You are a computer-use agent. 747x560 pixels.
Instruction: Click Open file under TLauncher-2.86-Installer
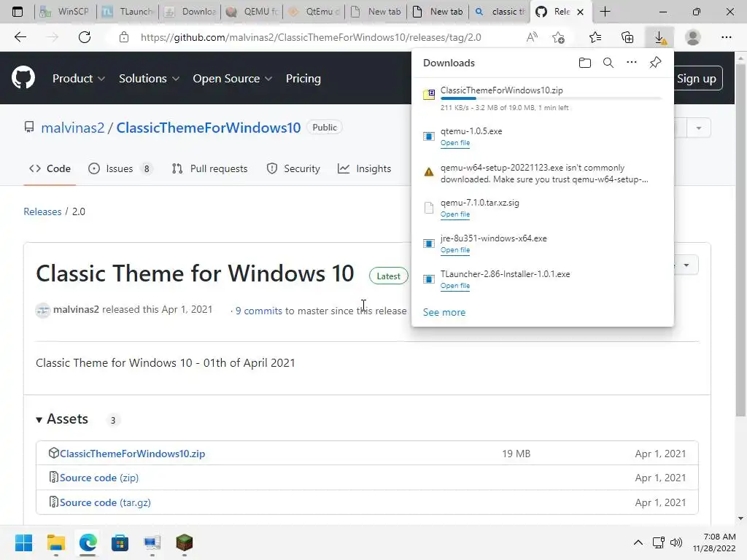click(x=455, y=286)
